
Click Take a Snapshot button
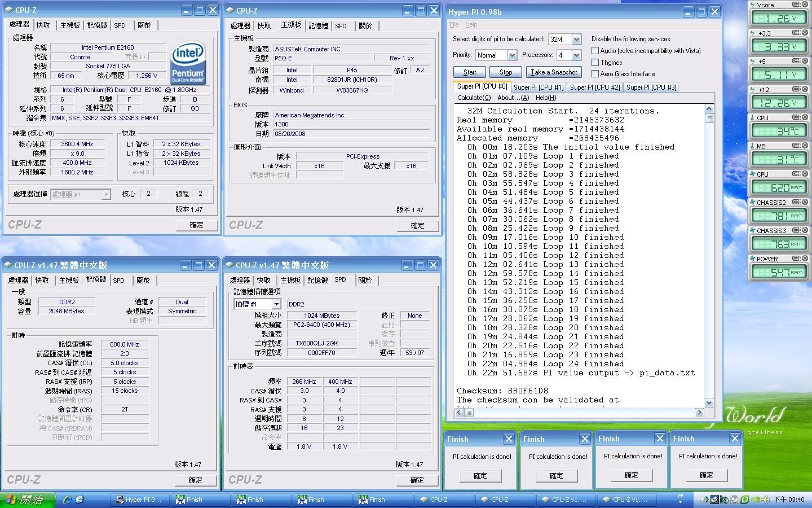(554, 72)
